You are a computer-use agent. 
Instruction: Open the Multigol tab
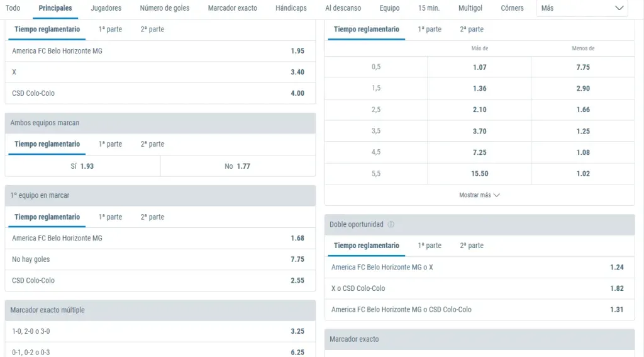(x=470, y=8)
